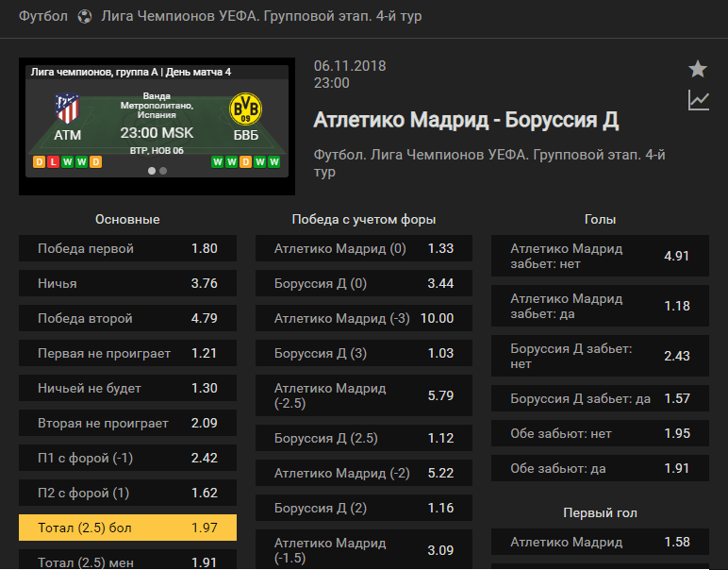The image size is (728, 570).
Task: Select Первая не проиграет 1.21
Action: pyautogui.click(x=127, y=353)
